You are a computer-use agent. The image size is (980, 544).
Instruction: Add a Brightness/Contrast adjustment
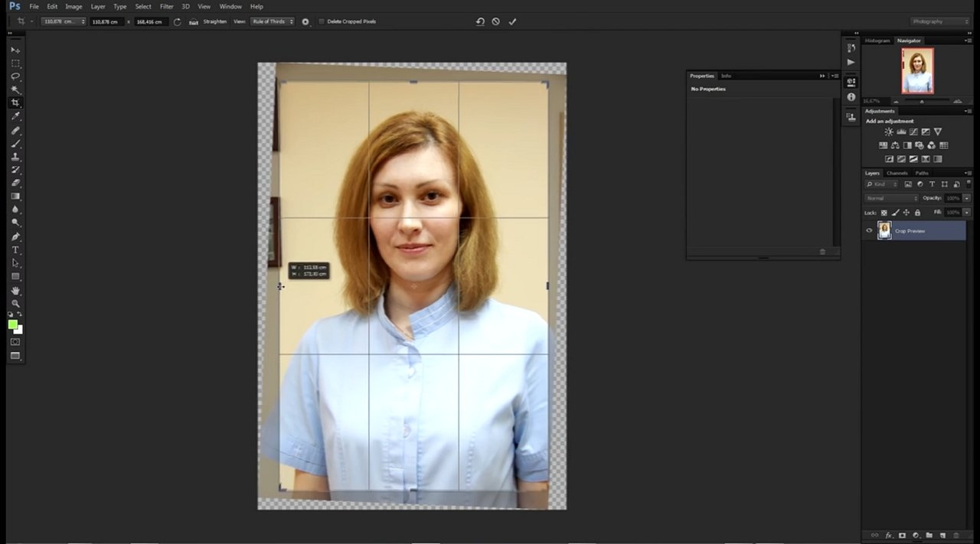coord(889,132)
